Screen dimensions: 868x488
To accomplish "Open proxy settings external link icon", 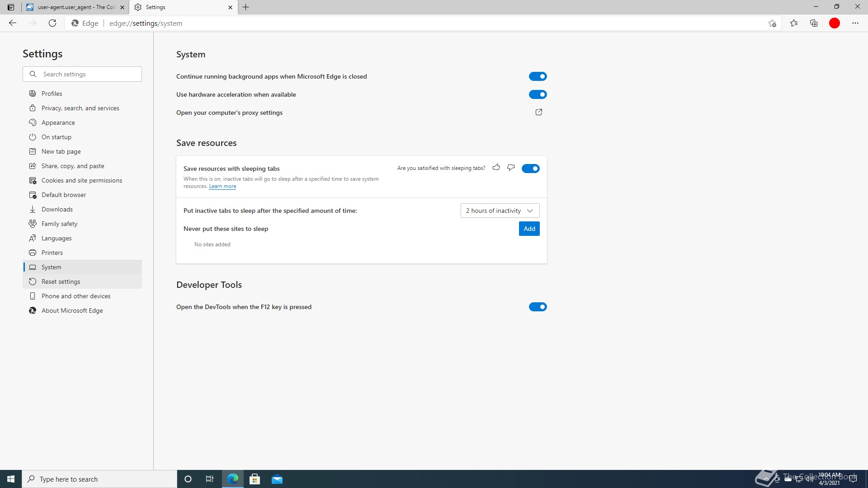I will pos(538,112).
